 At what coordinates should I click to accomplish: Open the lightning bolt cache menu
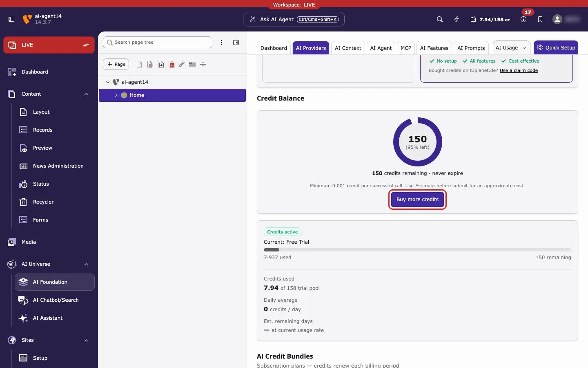click(x=457, y=19)
